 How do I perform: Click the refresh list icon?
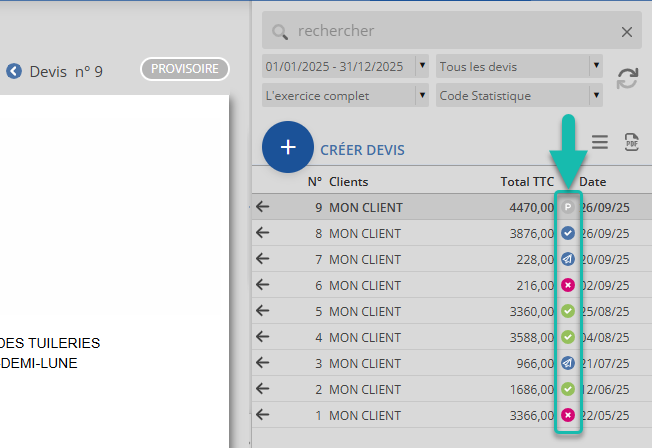[x=627, y=79]
